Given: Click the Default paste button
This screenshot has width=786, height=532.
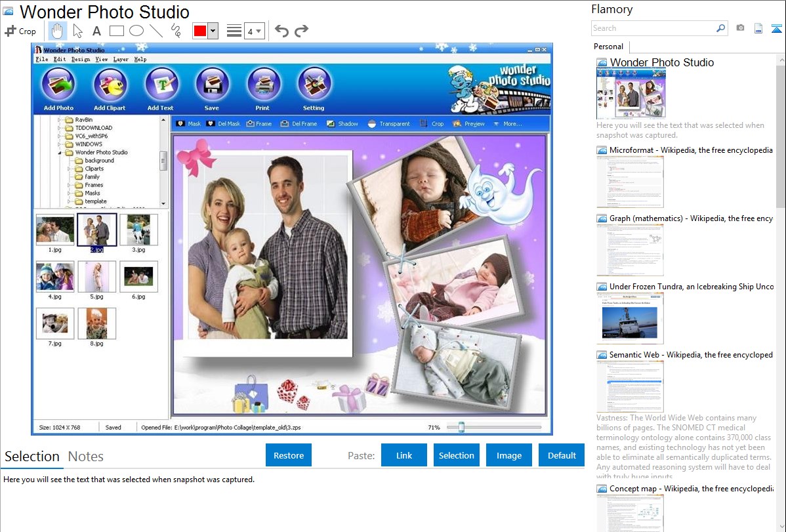Looking at the screenshot, I should [x=562, y=455].
